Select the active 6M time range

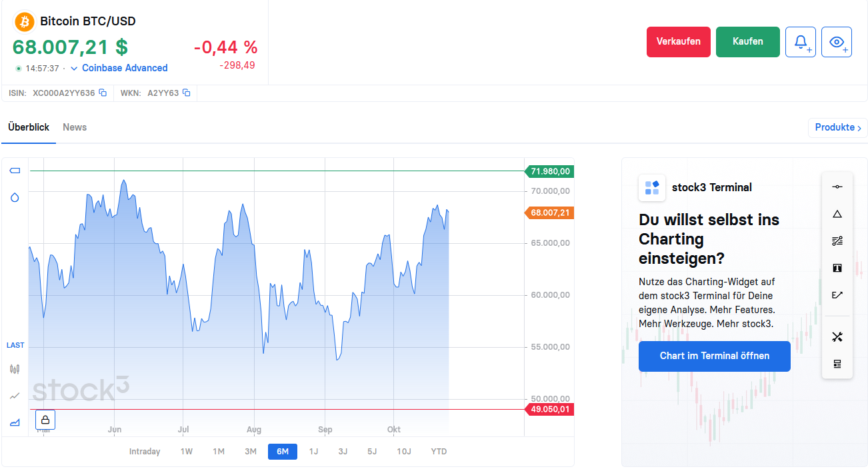point(283,452)
